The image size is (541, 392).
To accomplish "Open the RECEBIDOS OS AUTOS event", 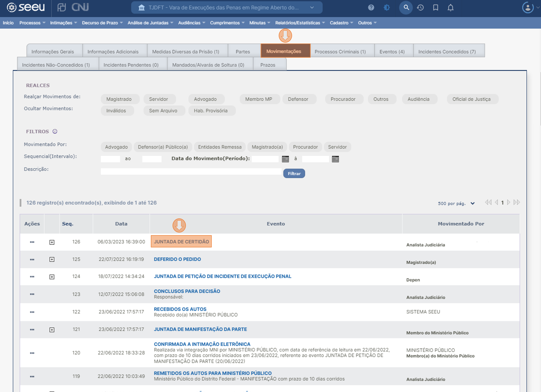I will tap(180, 309).
